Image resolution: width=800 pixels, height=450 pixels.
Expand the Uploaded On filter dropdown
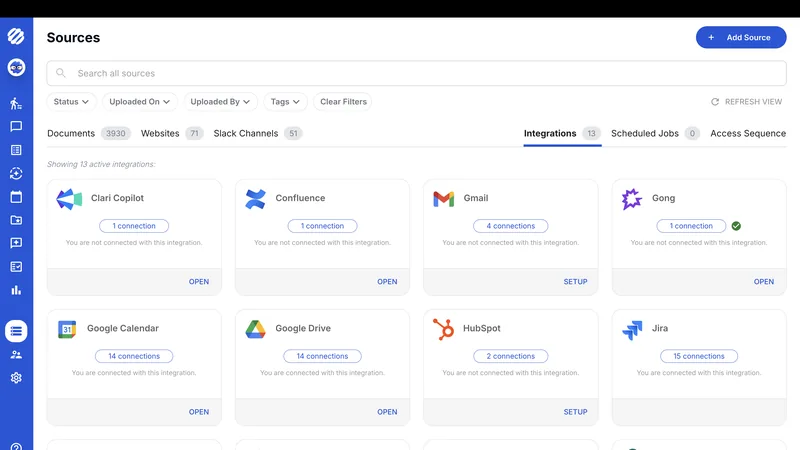tap(139, 102)
